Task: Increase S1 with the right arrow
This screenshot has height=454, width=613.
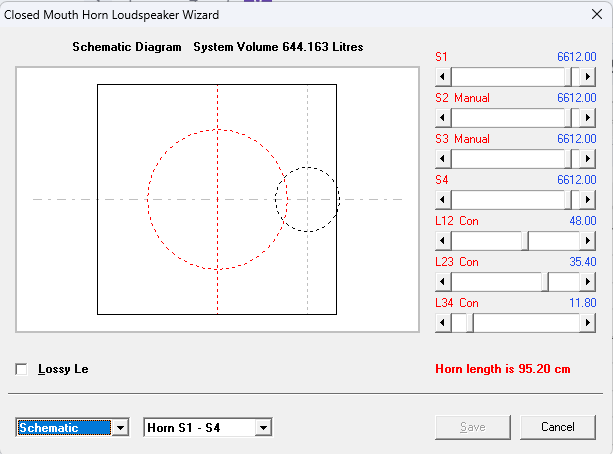Action: (x=587, y=77)
